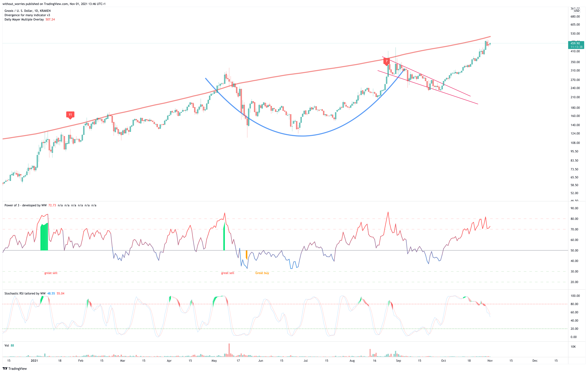Click the 80.00 level in Power of 3 axis

tap(574, 219)
